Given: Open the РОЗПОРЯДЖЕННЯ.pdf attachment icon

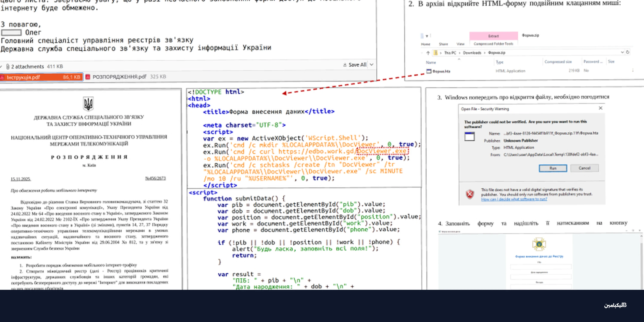Looking at the screenshot, I should [88, 77].
